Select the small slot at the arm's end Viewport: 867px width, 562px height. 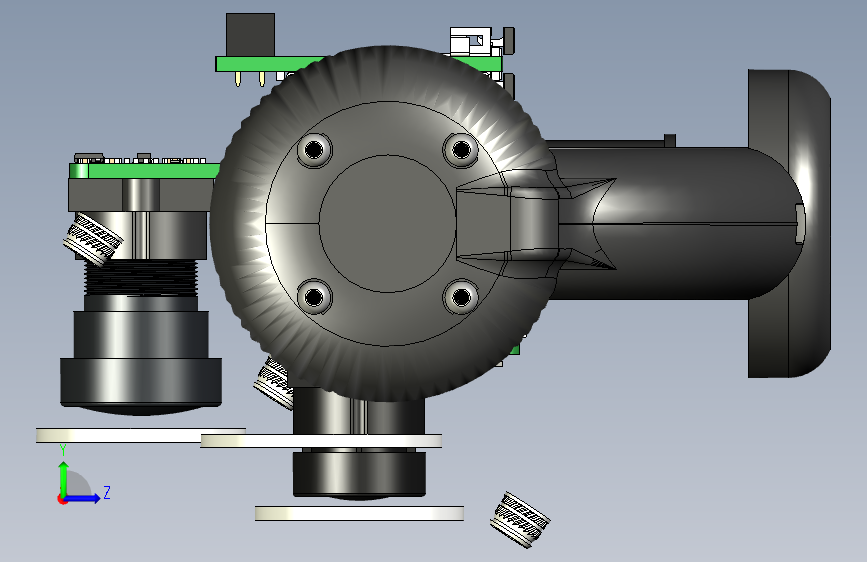tap(800, 223)
